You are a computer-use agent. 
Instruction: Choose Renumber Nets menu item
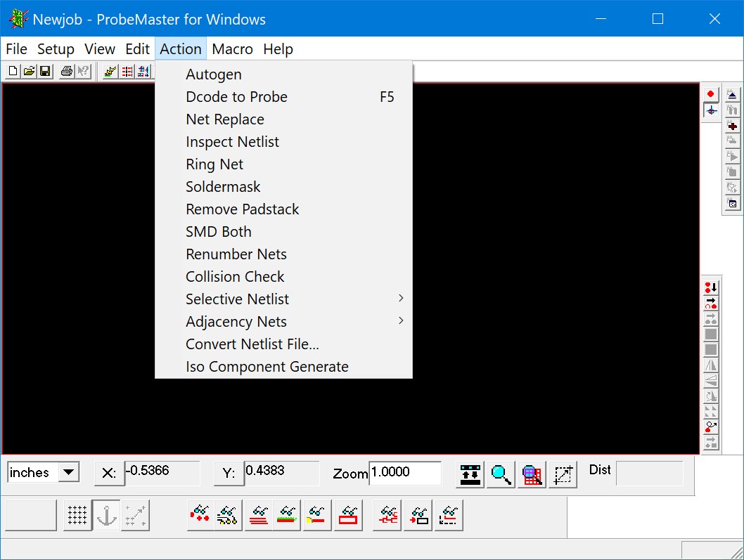283,254
